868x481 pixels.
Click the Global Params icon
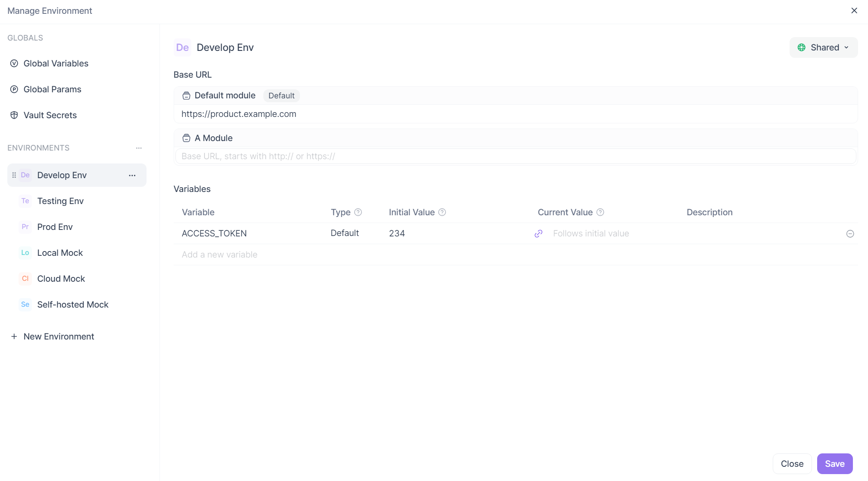14,89
